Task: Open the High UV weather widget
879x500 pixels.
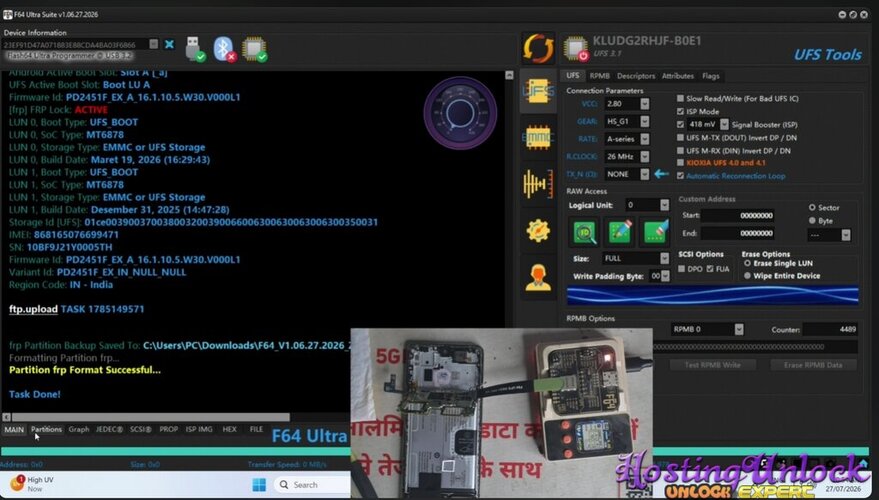Action: [x=33, y=484]
